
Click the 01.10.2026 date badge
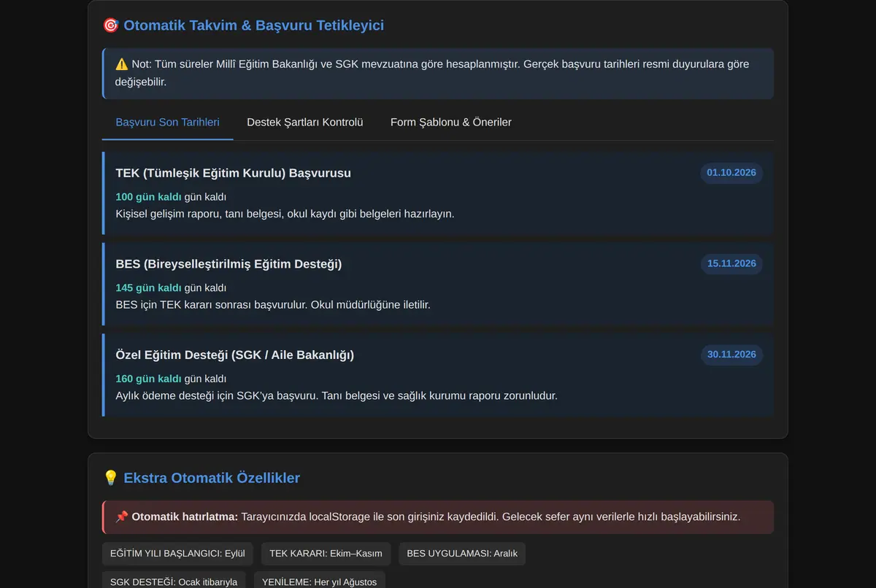[731, 173]
